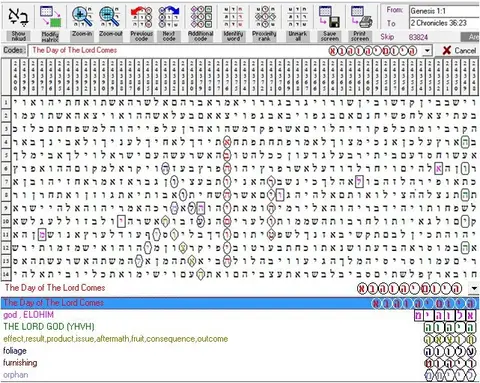
Task: Click the Previous code label button
Action: [141, 36]
